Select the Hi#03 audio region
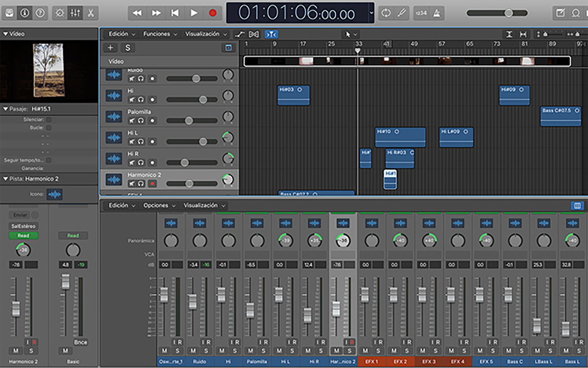The height and width of the screenshot is (368, 588). [294, 95]
